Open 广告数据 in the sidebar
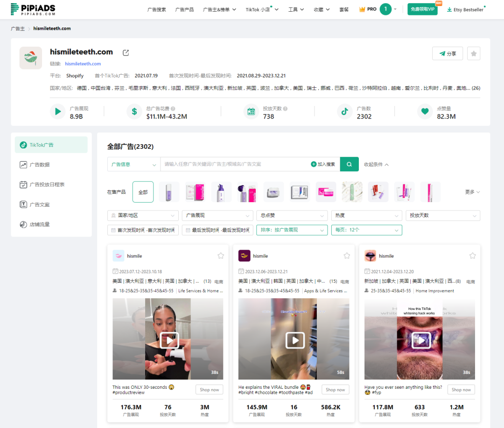The height and width of the screenshot is (428, 504). [51, 165]
